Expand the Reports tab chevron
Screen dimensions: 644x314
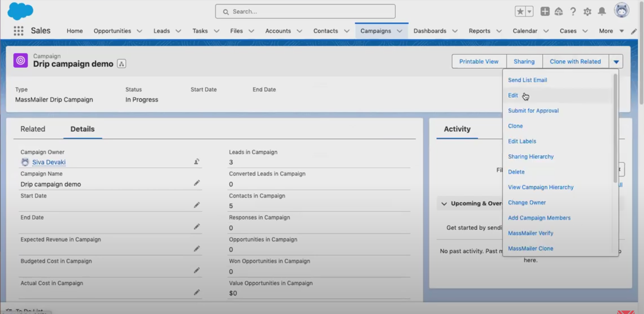[x=499, y=31]
